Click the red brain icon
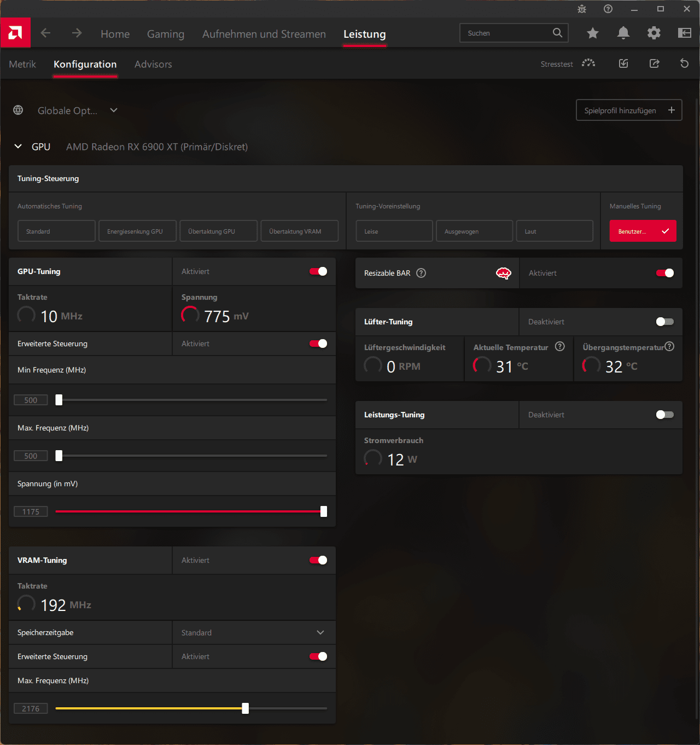Viewport: 700px width, 745px height. point(504,273)
